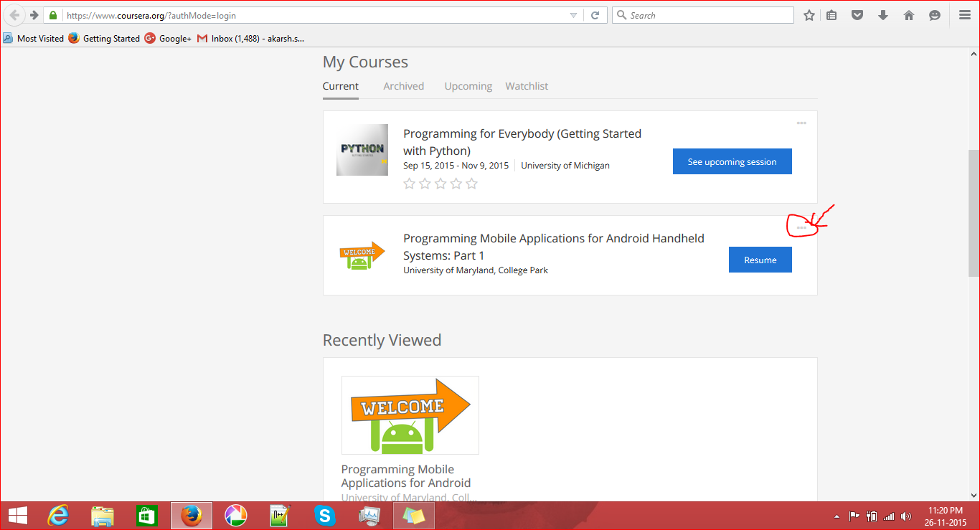The image size is (980, 530).
Task: Show hidden icons in the system tray
Action: [837, 516]
